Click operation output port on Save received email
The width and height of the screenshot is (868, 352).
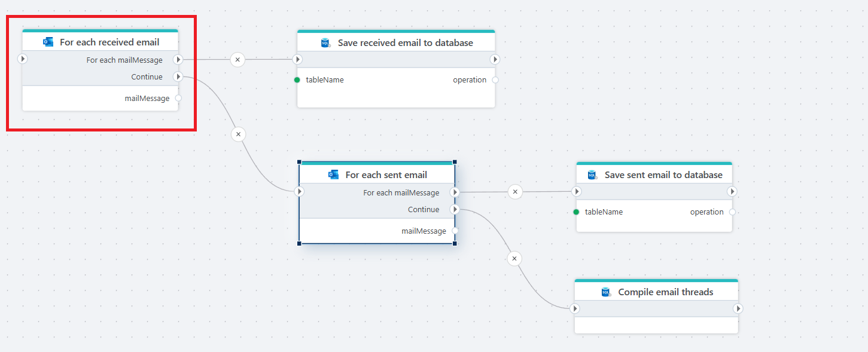click(x=495, y=80)
